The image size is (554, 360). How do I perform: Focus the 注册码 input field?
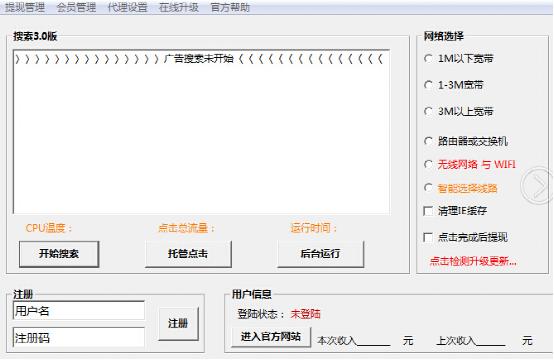[x=79, y=338]
